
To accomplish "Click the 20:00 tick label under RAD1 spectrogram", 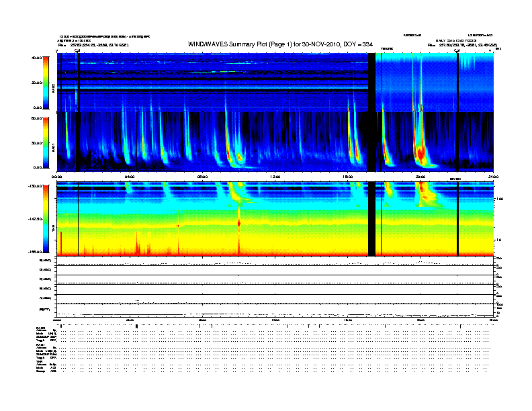I will (420, 177).
